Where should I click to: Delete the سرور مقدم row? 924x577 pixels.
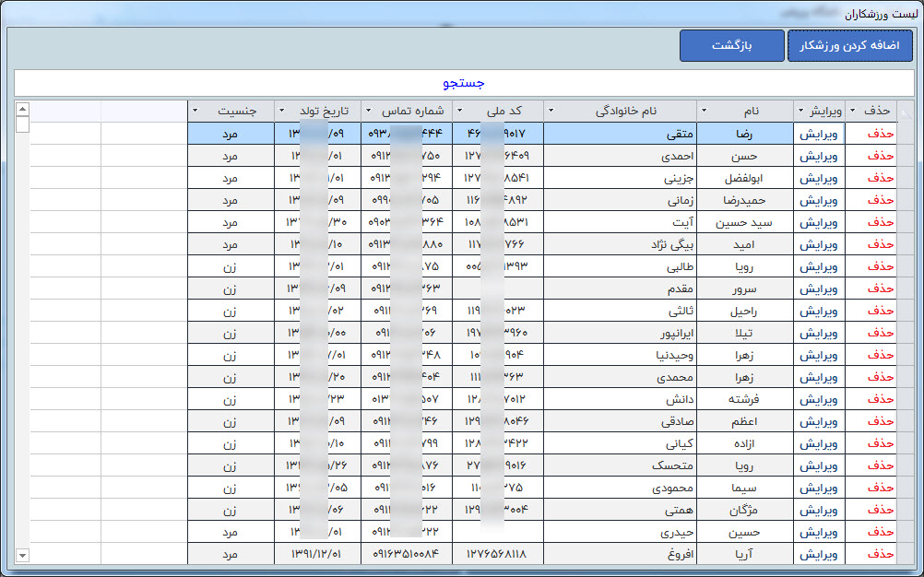coord(881,288)
